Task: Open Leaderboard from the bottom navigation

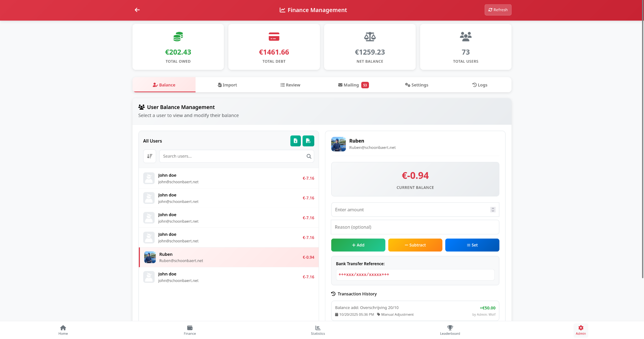Action: tap(450, 330)
